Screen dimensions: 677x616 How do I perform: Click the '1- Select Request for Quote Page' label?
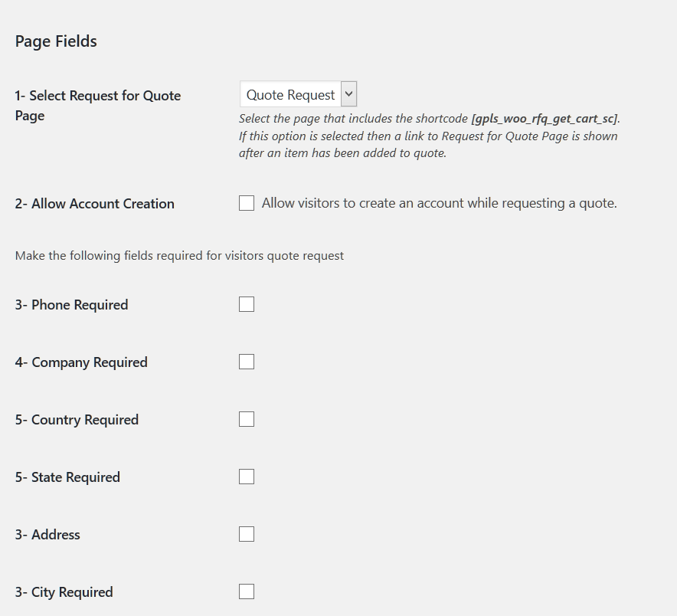point(98,106)
